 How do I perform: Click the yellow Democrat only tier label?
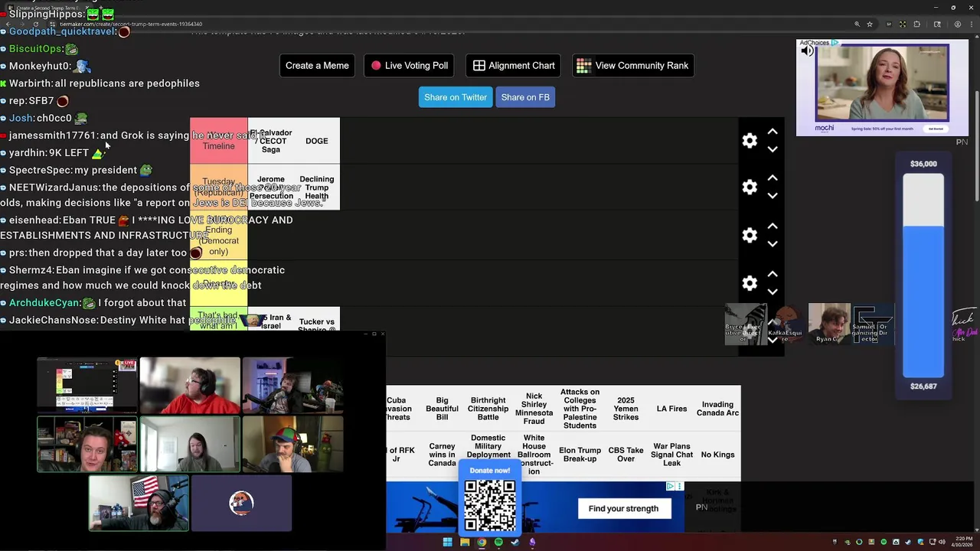click(219, 235)
